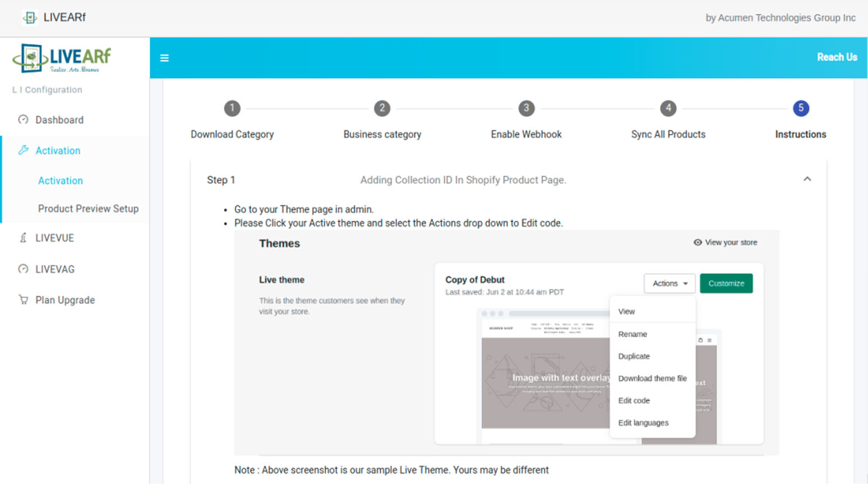The height and width of the screenshot is (501, 868).
Task: Click the Plan Upgrade cart icon
Action: click(x=23, y=300)
